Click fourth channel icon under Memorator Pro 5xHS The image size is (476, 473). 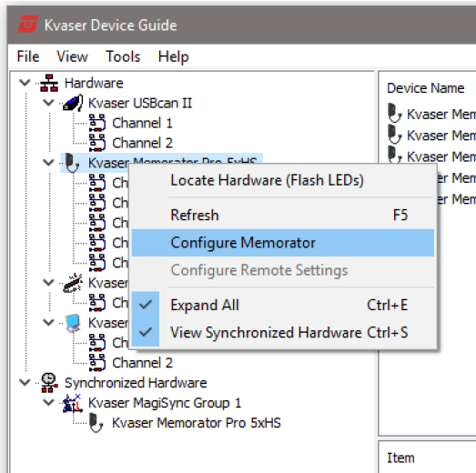click(97, 243)
